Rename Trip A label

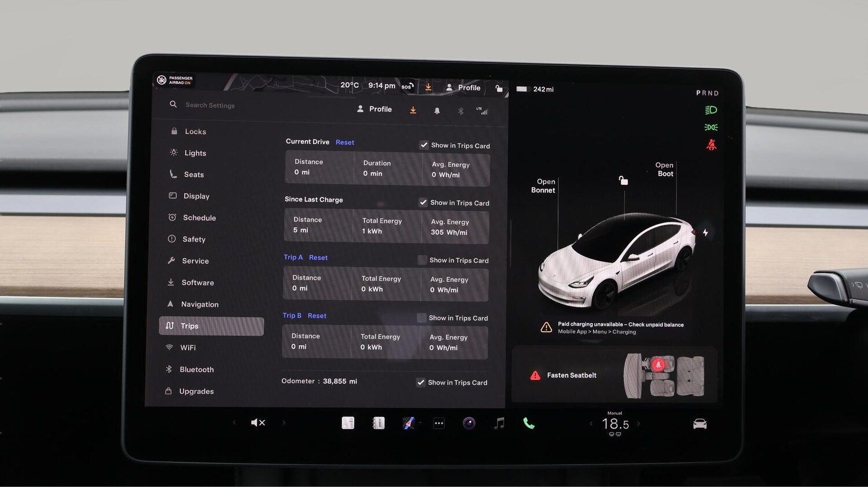point(293,257)
